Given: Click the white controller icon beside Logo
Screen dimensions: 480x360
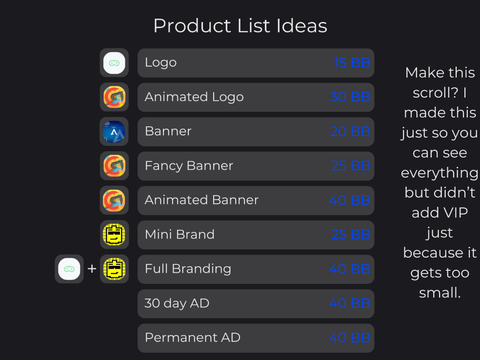Looking at the screenshot, I should point(114,63).
